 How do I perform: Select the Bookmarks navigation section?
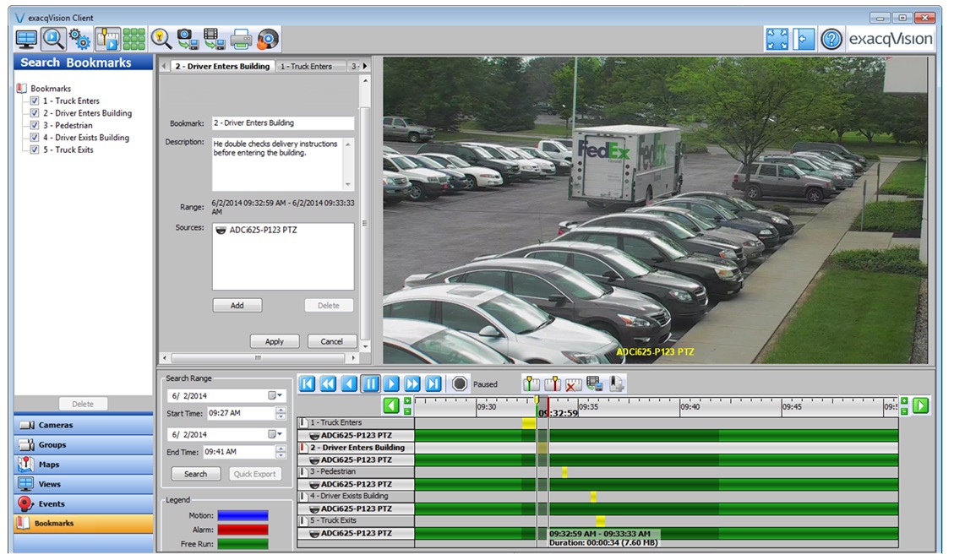click(x=84, y=524)
